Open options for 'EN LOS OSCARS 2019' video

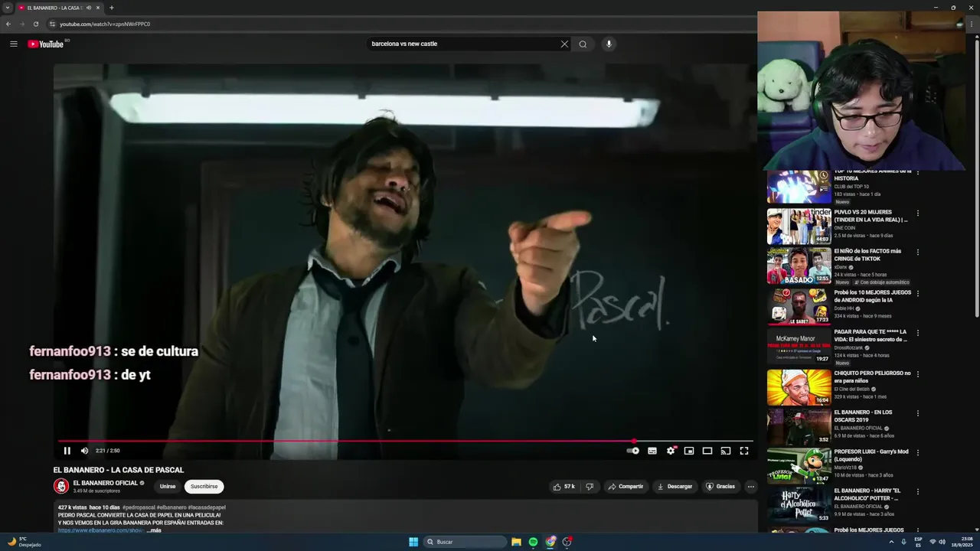(918, 413)
